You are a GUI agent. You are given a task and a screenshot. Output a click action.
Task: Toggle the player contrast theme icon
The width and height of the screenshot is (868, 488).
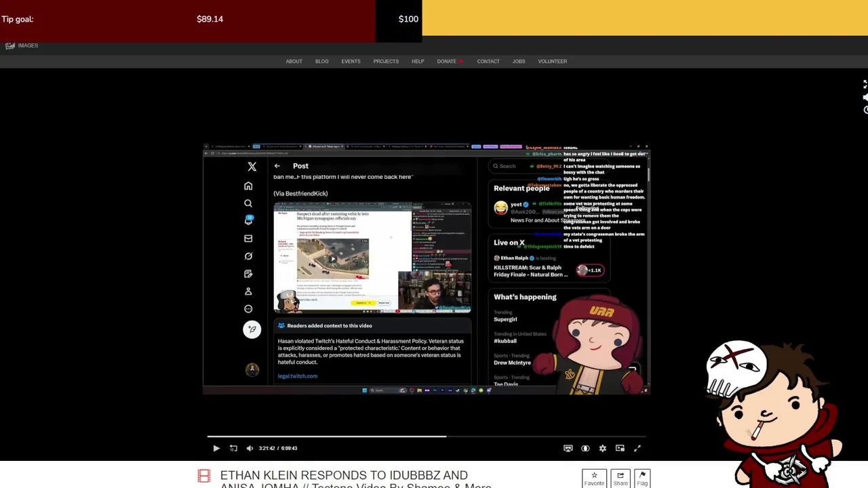[585, 448]
